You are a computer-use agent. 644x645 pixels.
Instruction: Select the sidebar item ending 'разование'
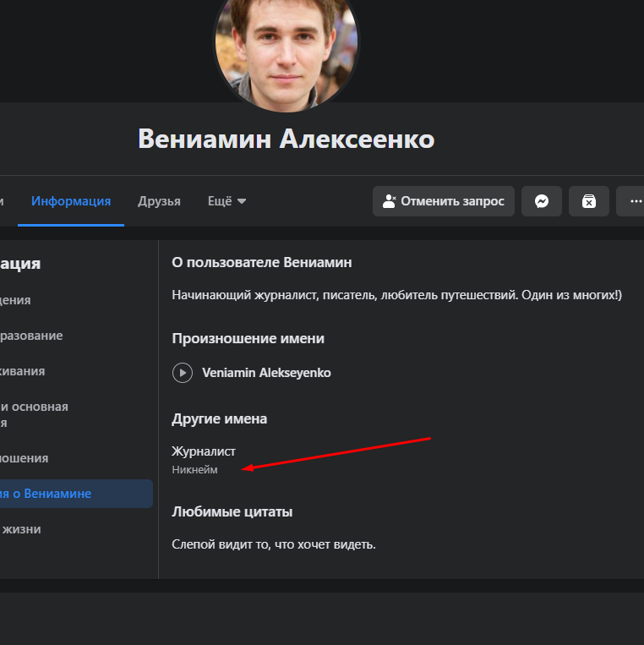31,336
